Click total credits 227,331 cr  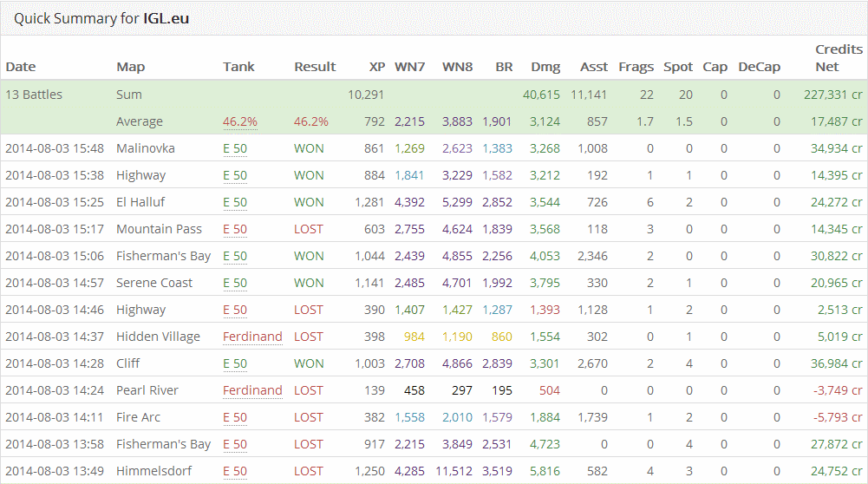pyautogui.click(x=833, y=95)
